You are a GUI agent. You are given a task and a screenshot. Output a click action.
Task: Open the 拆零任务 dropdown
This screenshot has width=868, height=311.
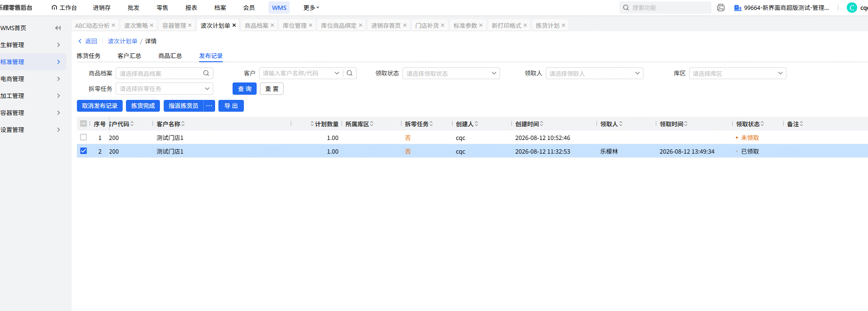[164, 89]
